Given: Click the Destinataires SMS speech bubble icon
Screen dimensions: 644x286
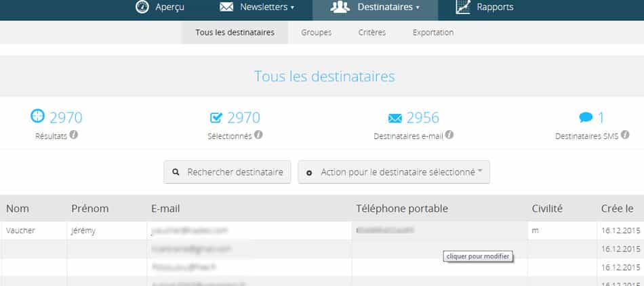Looking at the screenshot, I should click(x=586, y=118).
